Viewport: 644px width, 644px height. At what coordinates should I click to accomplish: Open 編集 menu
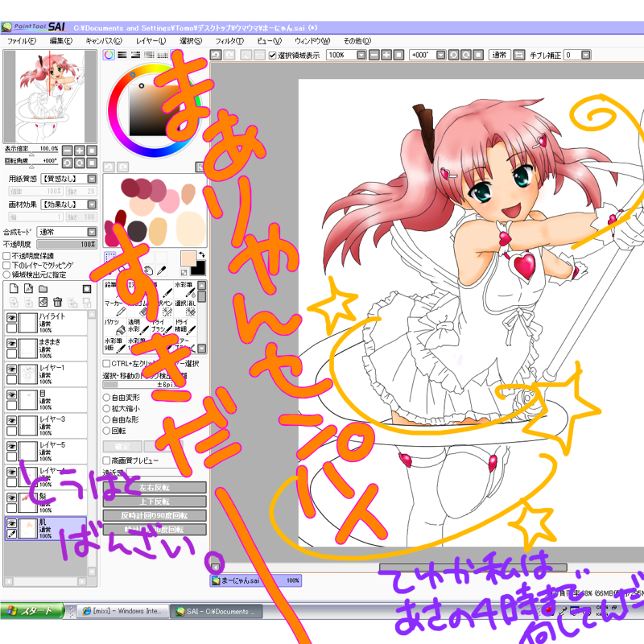61,41
